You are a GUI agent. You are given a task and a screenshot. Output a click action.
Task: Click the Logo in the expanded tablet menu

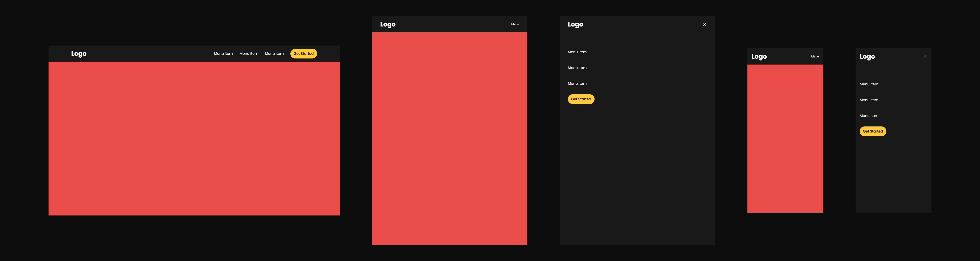(x=575, y=24)
